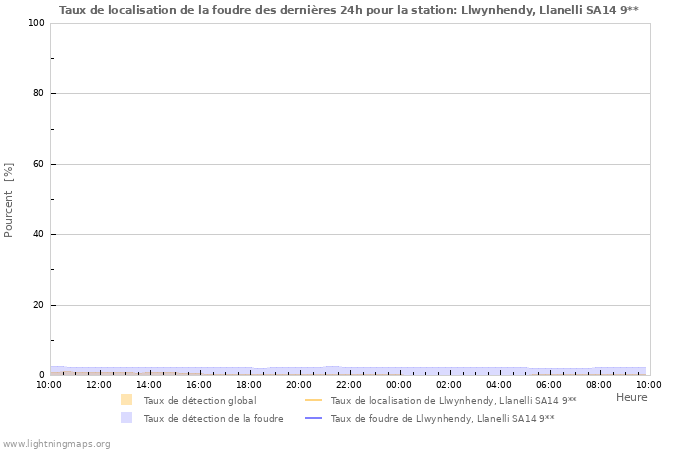Viewport: 700px width, 450px height.
Task: Click the 00:00 midnight tick label
Action: point(399,384)
